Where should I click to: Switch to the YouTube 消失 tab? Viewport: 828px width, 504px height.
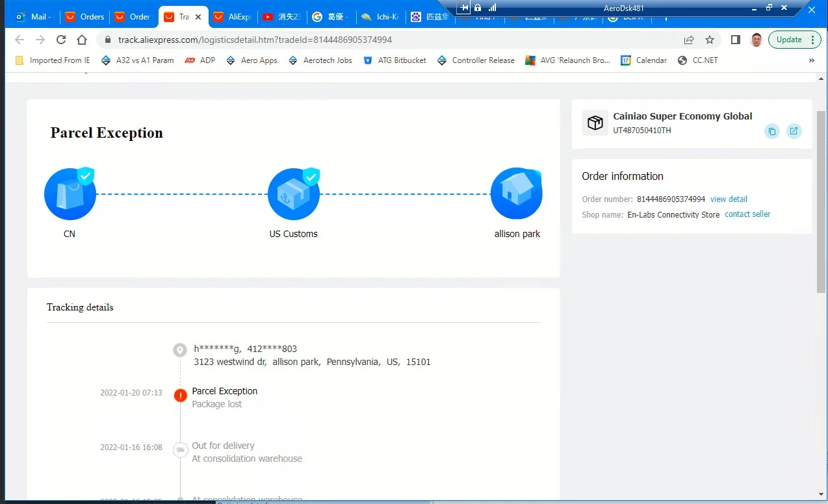tap(282, 17)
